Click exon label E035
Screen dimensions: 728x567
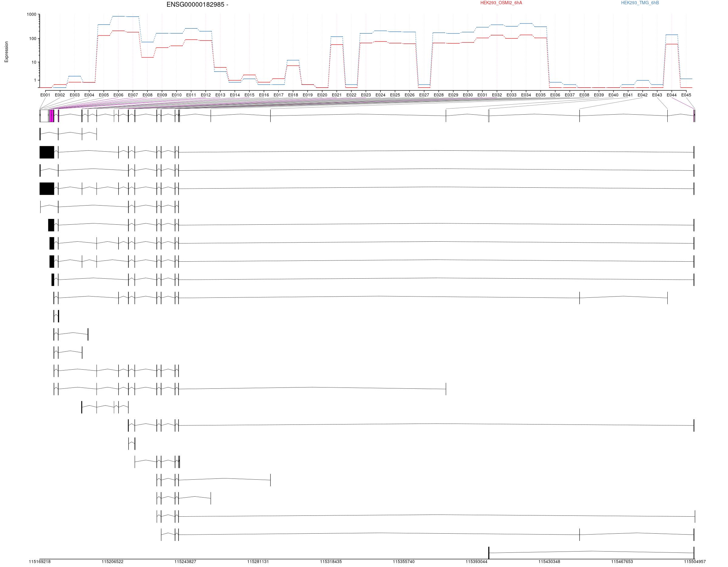(x=541, y=95)
